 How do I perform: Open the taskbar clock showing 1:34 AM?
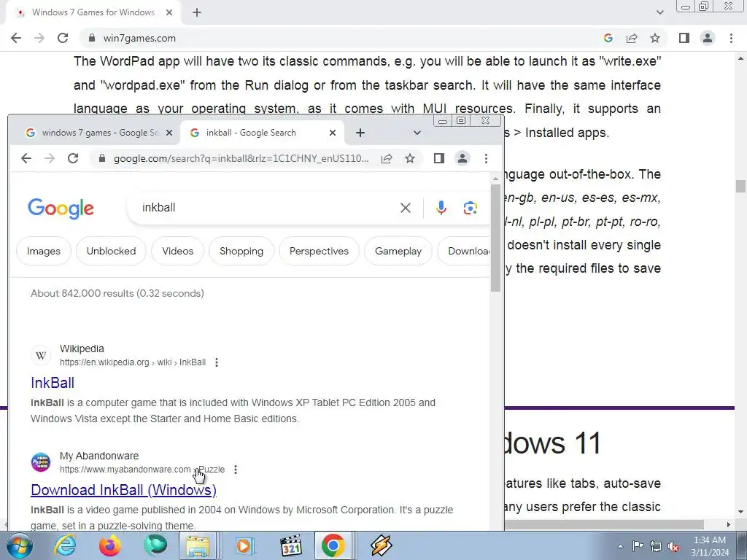tap(710, 546)
